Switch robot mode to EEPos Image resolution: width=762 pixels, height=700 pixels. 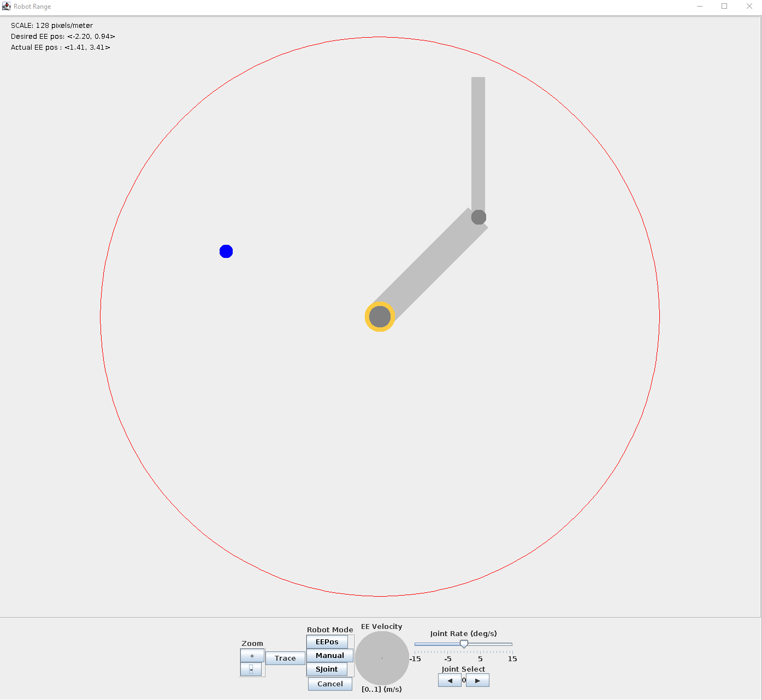point(327,642)
